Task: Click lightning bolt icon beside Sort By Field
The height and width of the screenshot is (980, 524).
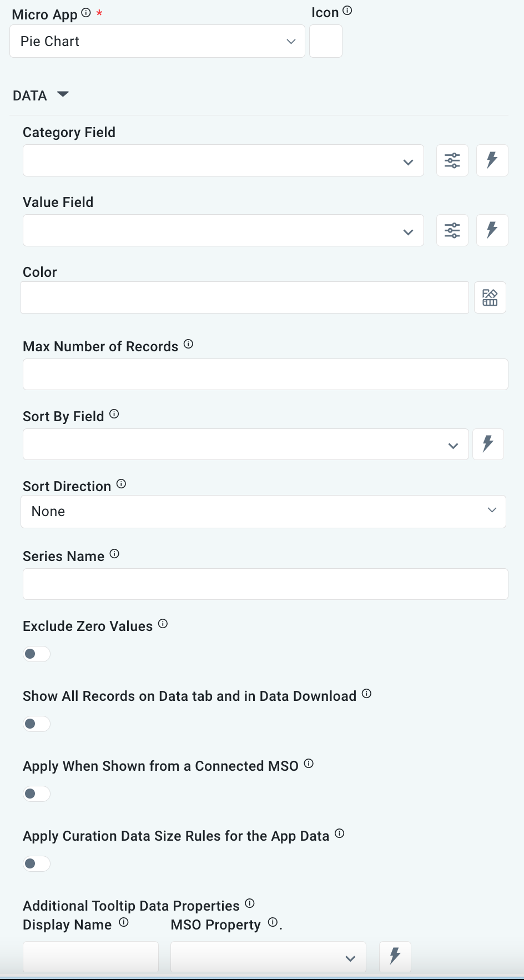Action: [488, 444]
